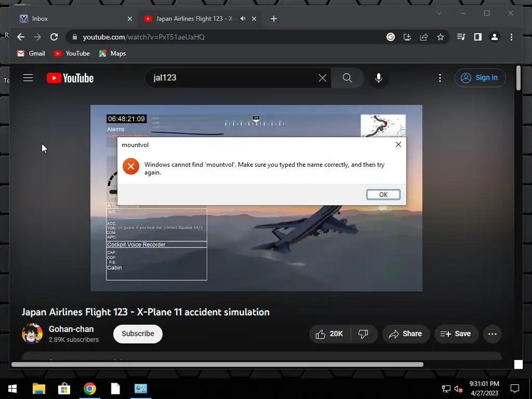
Task: Open File Explorer from the taskbar
Action: [x=38, y=389]
